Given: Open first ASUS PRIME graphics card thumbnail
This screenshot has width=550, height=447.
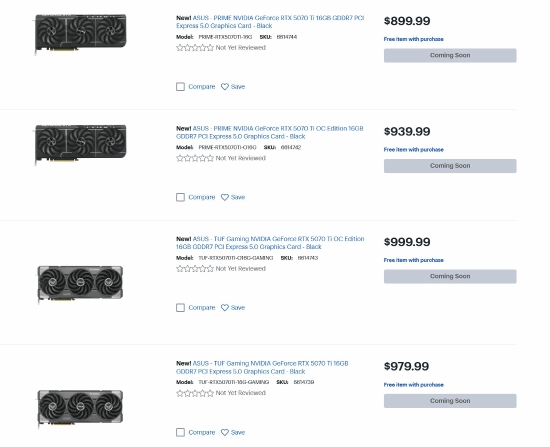Looking at the screenshot, I should (x=80, y=34).
